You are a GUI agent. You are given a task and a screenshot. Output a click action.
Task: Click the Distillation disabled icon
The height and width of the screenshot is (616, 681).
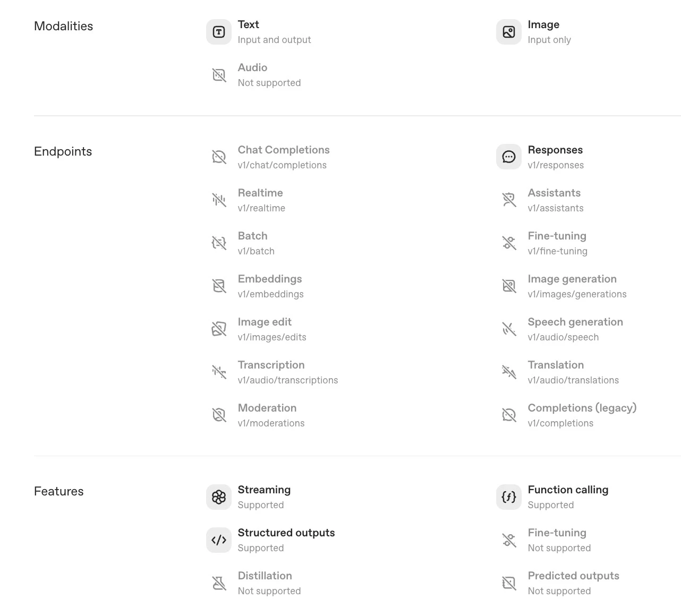pyautogui.click(x=219, y=583)
